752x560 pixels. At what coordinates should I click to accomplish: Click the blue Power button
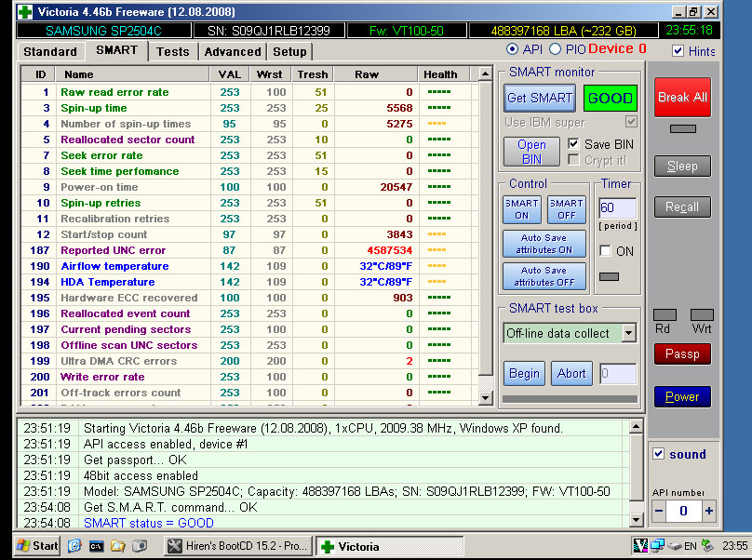pyautogui.click(x=682, y=397)
